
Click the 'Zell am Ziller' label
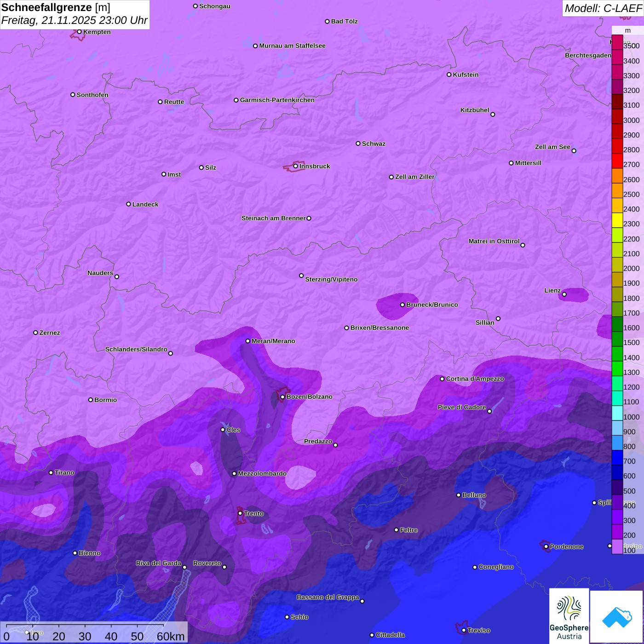[x=415, y=177]
